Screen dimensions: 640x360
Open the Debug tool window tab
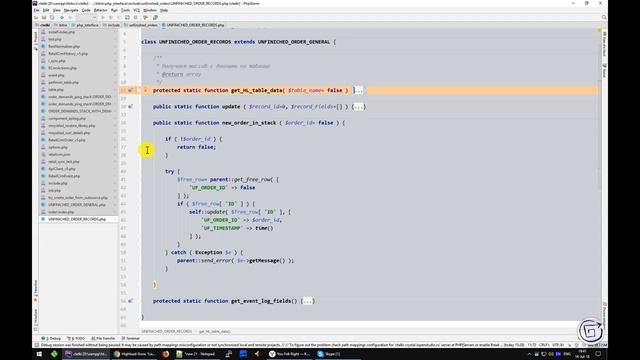(51, 338)
